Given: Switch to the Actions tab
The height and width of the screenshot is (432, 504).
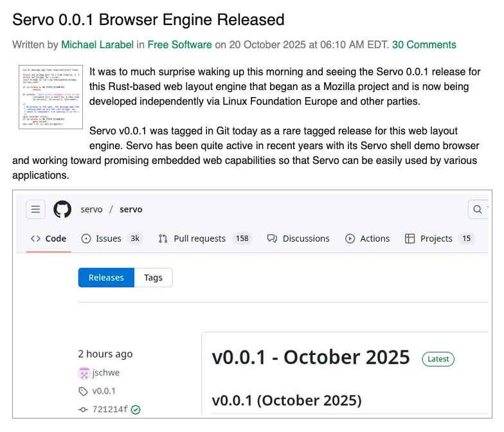Looking at the screenshot, I should pyautogui.click(x=368, y=239).
